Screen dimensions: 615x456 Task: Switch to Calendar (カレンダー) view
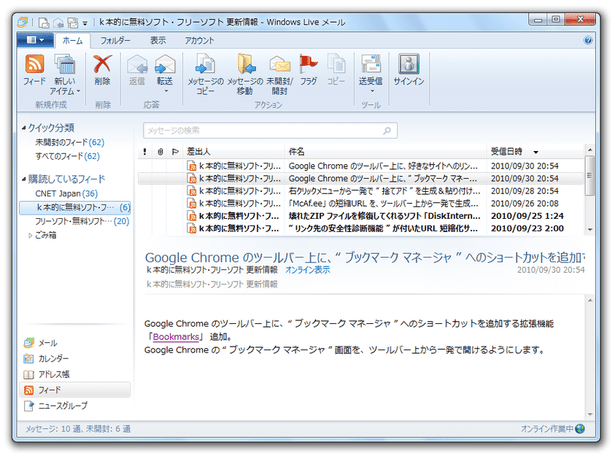[x=46, y=359]
